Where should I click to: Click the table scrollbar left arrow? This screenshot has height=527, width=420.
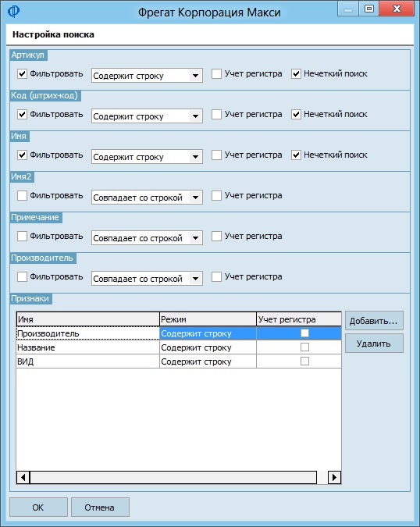pos(23,477)
